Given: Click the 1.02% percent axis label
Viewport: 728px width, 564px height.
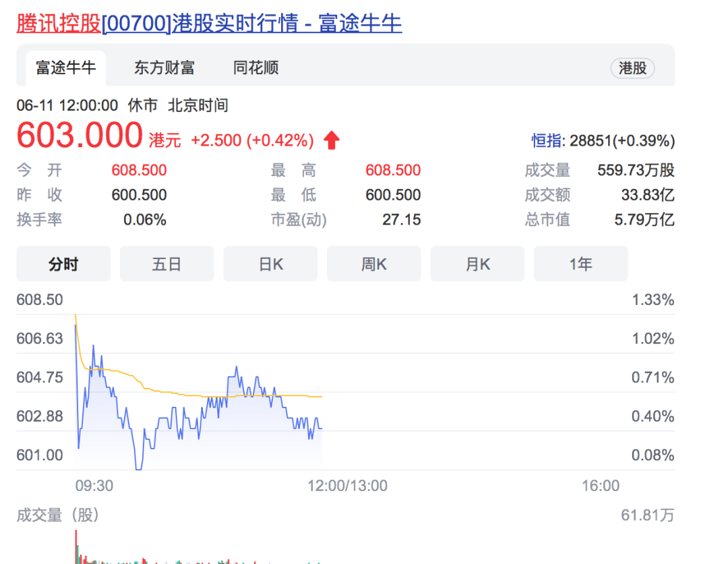Looking at the screenshot, I should tap(653, 338).
